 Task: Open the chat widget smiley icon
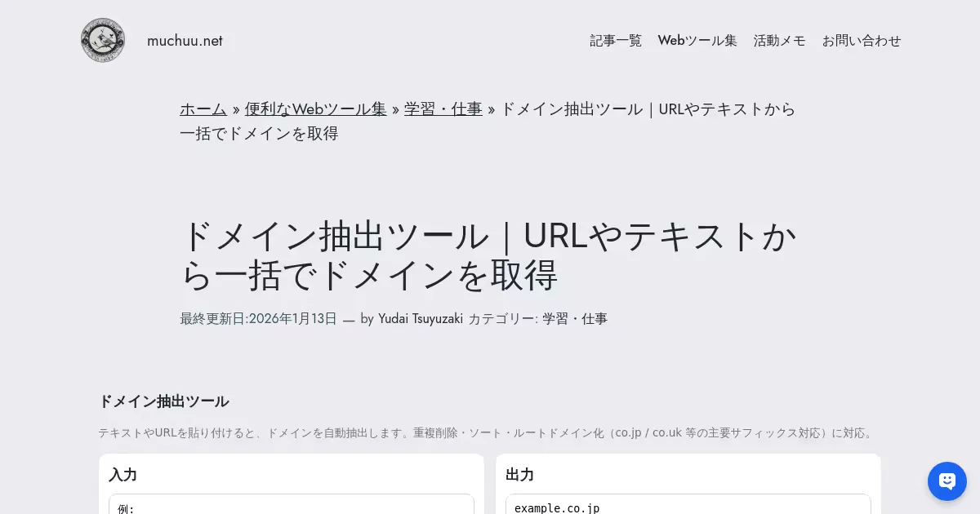click(x=947, y=481)
